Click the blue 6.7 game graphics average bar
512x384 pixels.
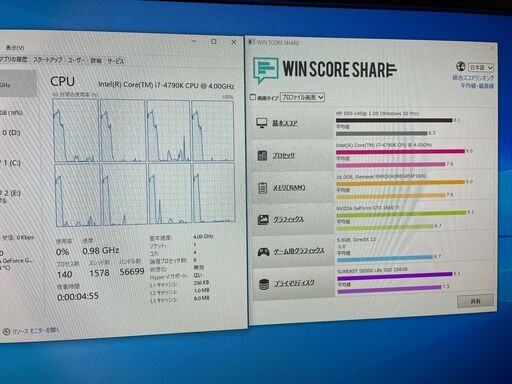(385, 258)
